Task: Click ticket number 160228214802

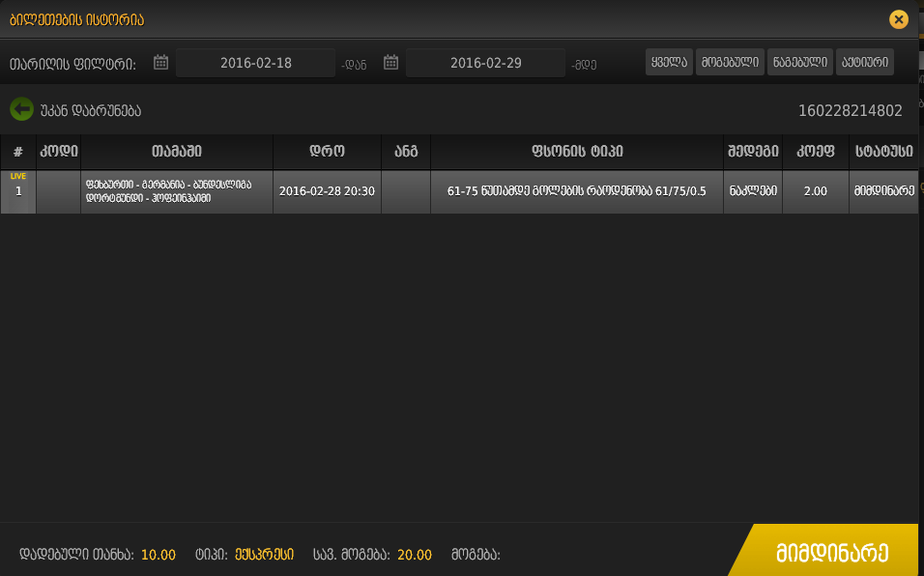Action: click(x=850, y=111)
